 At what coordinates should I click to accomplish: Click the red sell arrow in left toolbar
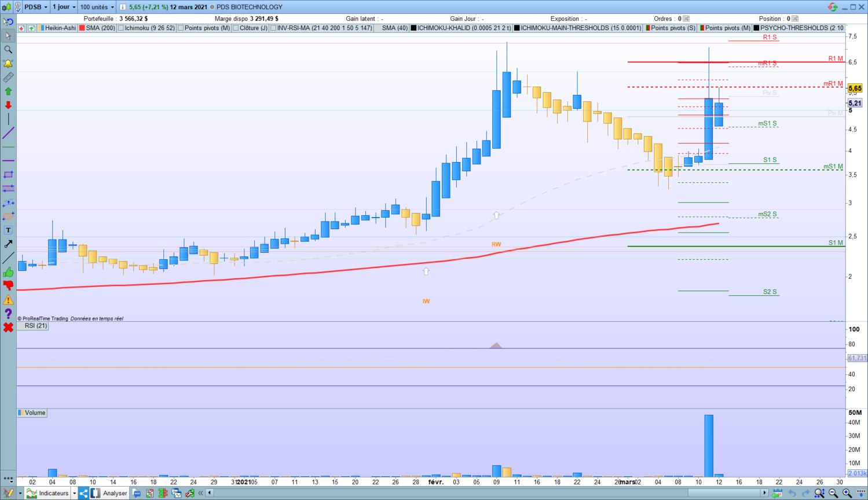[8, 105]
